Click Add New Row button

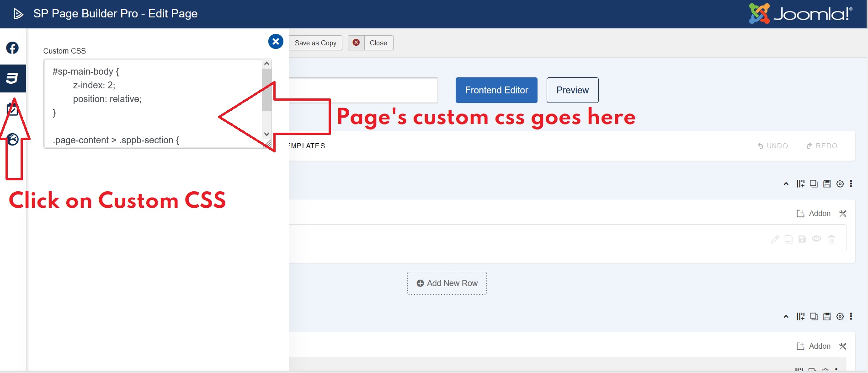point(447,283)
